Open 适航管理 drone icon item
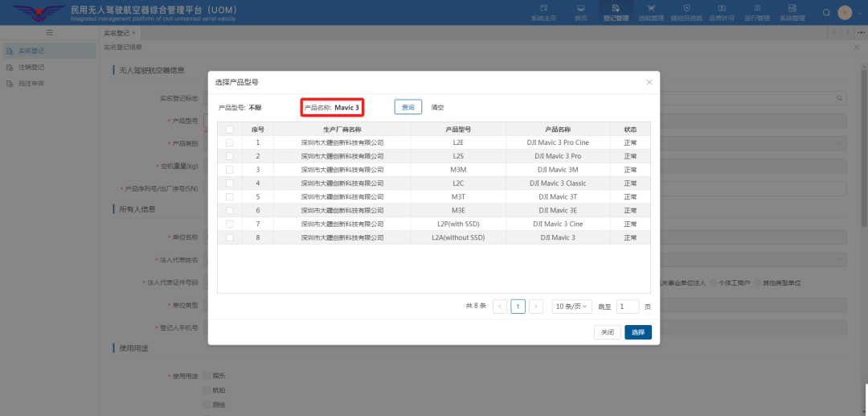 [x=651, y=13]
